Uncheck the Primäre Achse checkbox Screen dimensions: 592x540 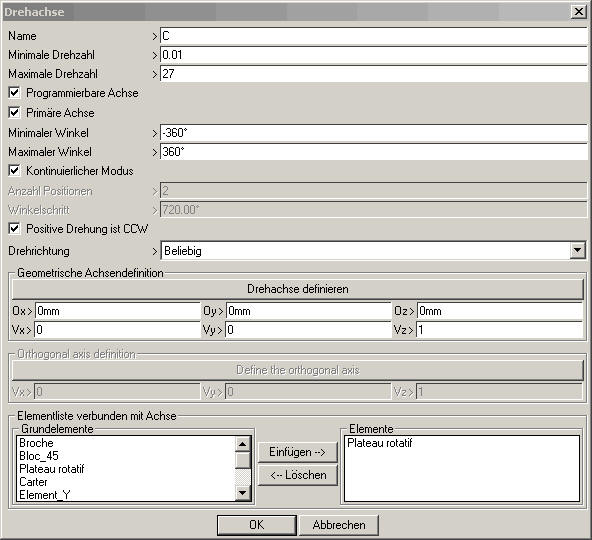(x=14, y=113)
